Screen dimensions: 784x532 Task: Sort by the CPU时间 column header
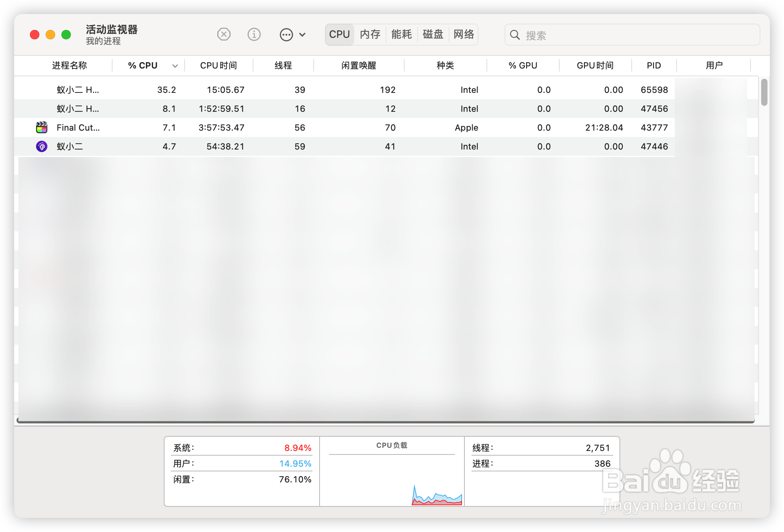tap(218, 65)
